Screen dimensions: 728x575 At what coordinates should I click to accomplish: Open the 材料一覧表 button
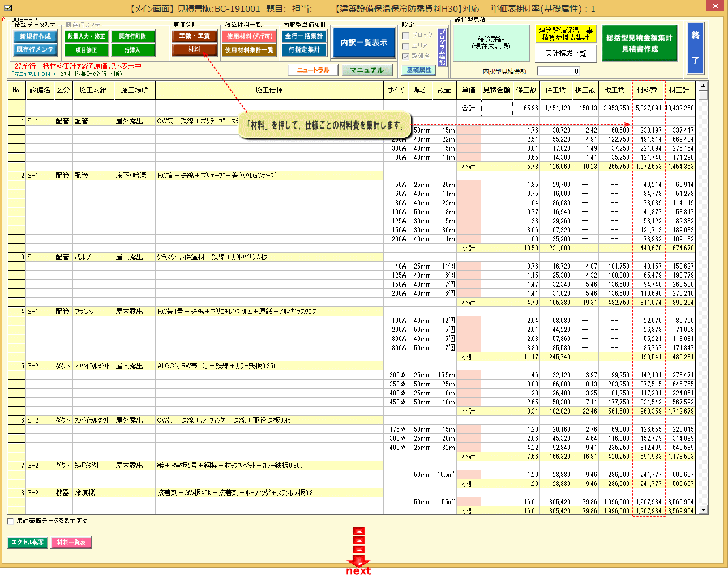coord(71,543)
